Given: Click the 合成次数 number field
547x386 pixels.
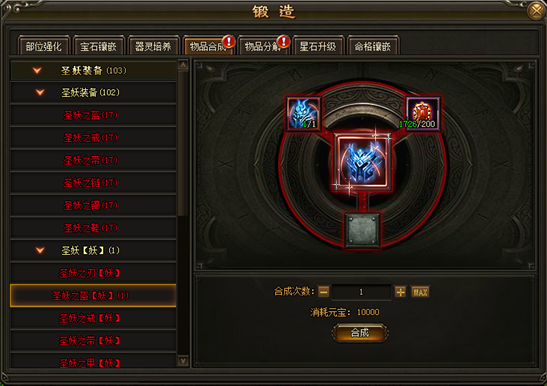Looking at the screenshot, I should [x=361, y=292].
